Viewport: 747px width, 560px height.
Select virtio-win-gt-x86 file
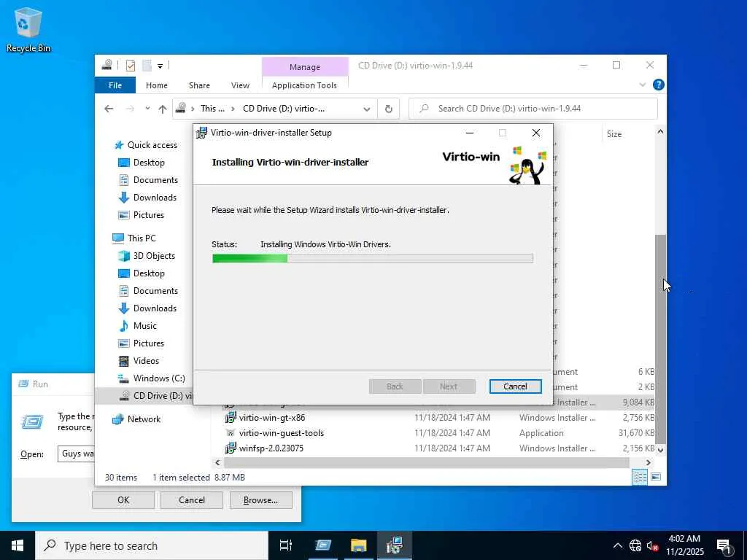pyautogui.click(x=272, y=418)
